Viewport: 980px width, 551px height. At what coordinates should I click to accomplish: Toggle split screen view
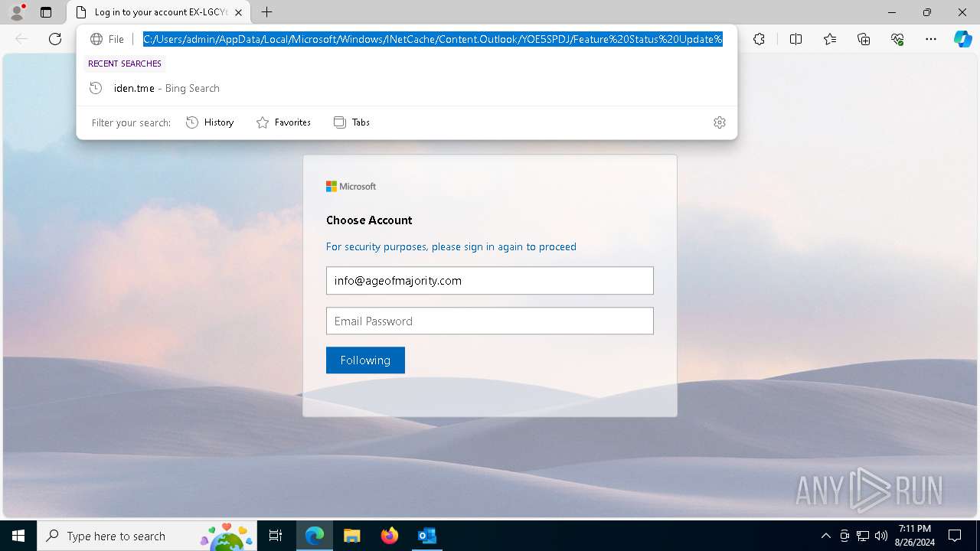(x=795, y=39)
